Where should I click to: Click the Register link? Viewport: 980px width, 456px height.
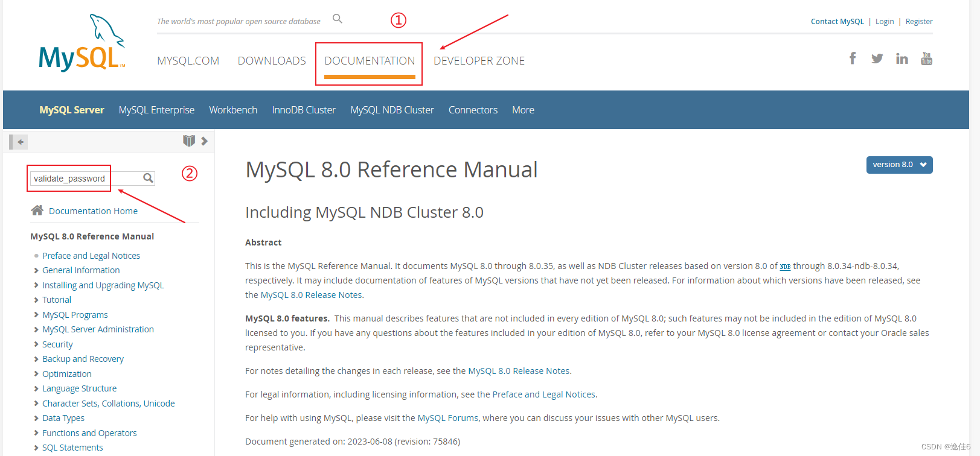919,22
